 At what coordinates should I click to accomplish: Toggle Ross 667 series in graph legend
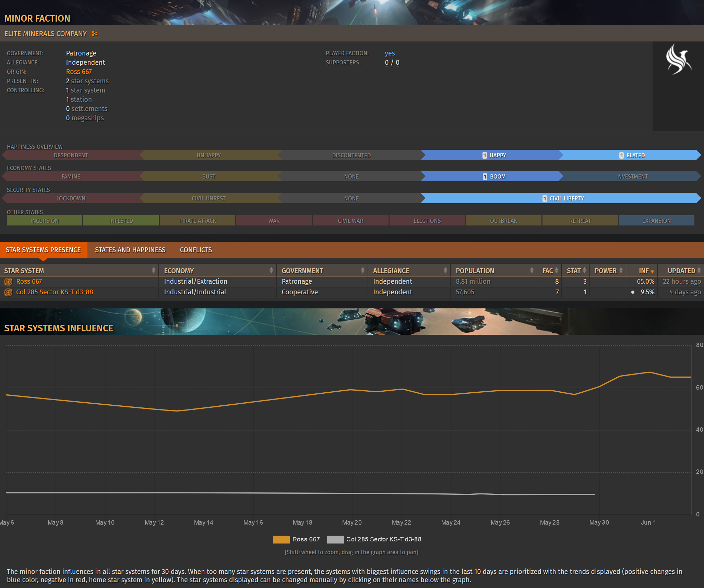(296, 539)
